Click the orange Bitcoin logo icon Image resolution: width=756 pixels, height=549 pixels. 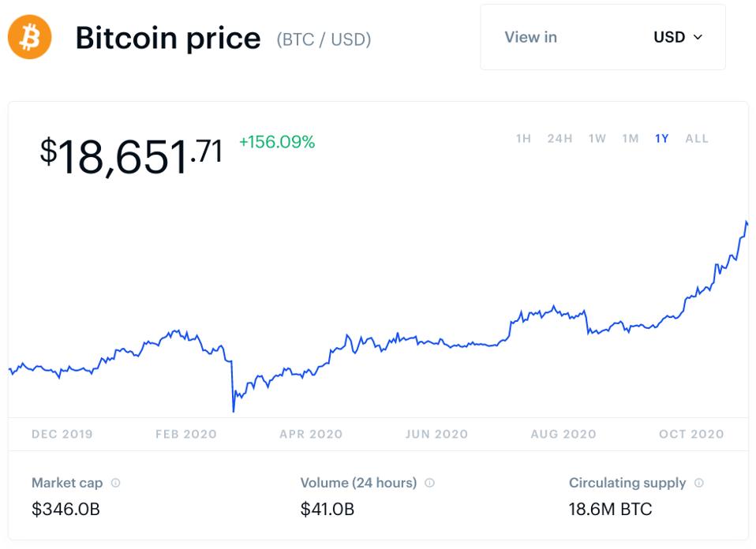tap(29, 37)
